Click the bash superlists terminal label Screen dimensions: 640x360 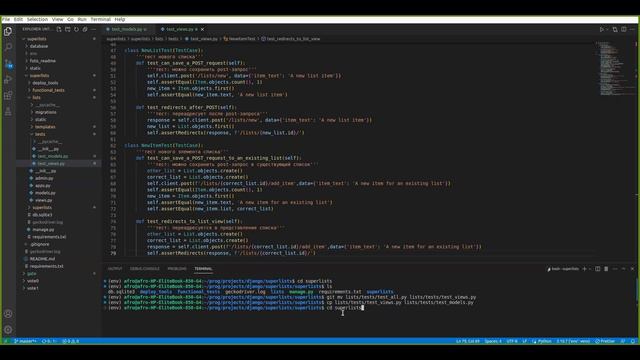(563, 269)
